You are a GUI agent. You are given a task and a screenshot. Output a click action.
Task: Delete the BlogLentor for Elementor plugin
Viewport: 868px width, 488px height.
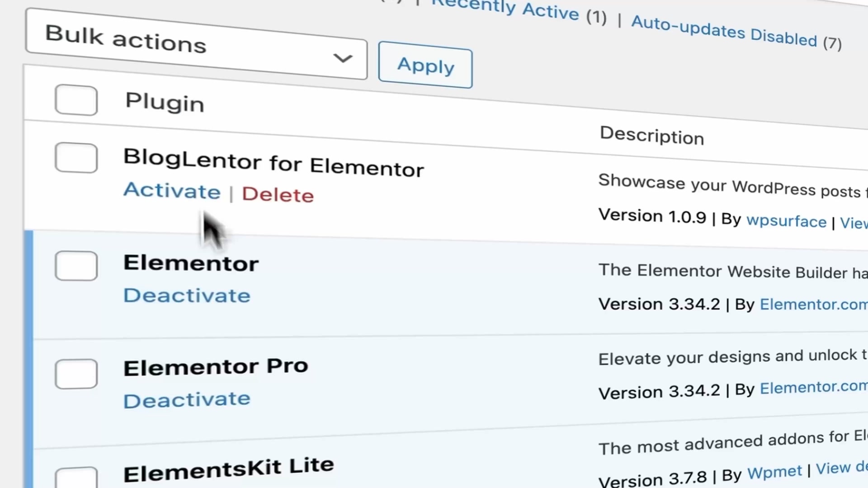click(278, 194)
